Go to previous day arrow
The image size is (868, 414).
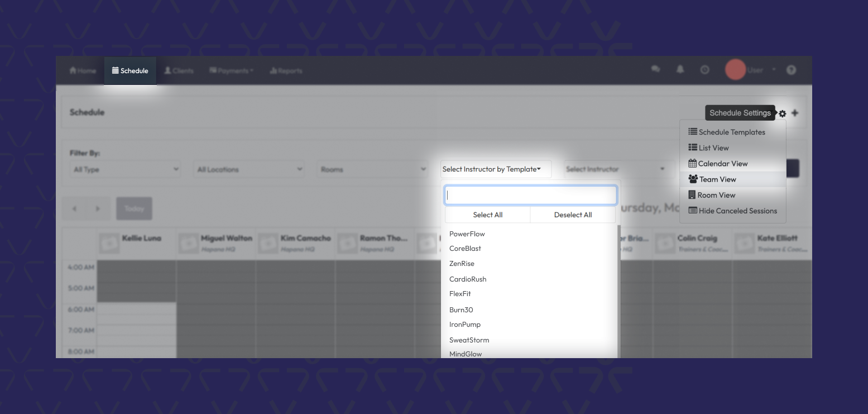coord(74,208)
